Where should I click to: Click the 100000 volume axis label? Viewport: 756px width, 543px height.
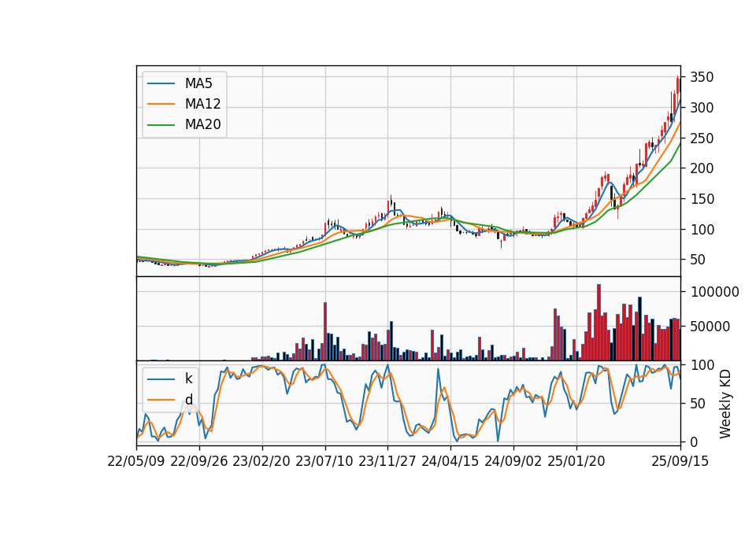tap(715, 292)
